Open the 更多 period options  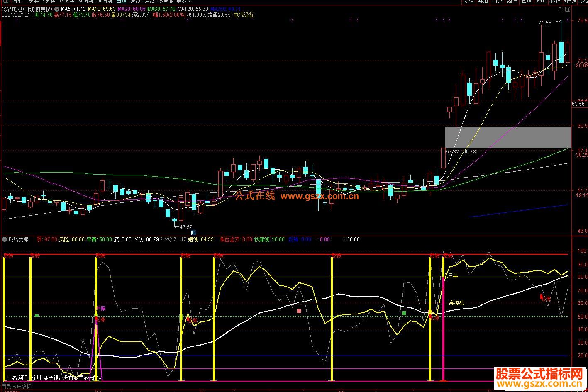[x=184, y=1]
